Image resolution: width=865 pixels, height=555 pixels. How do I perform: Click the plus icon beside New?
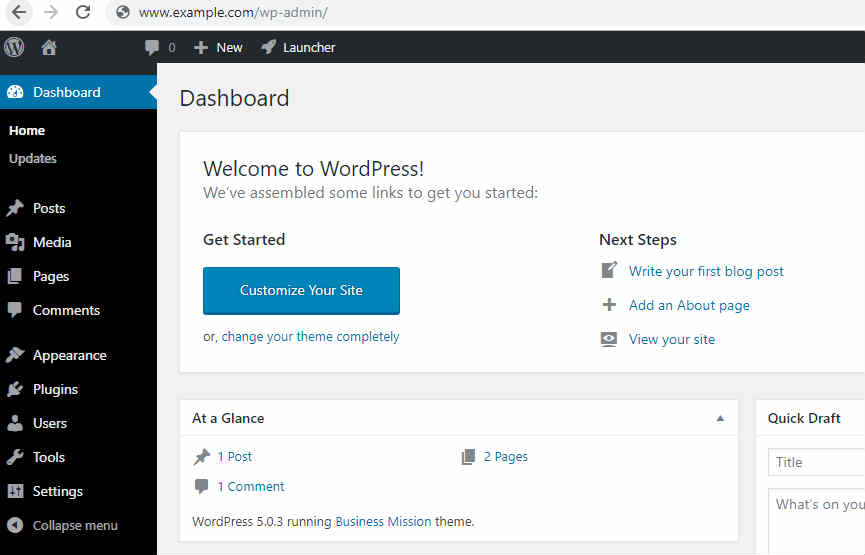coord(201,47)
